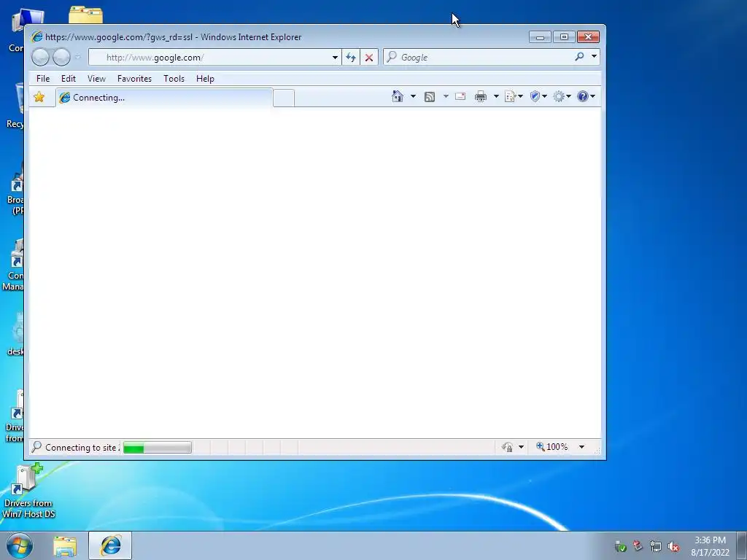Screen dimensions: 747x560
Task: Click the green check tray icon
Action: [x=620, y=547]
